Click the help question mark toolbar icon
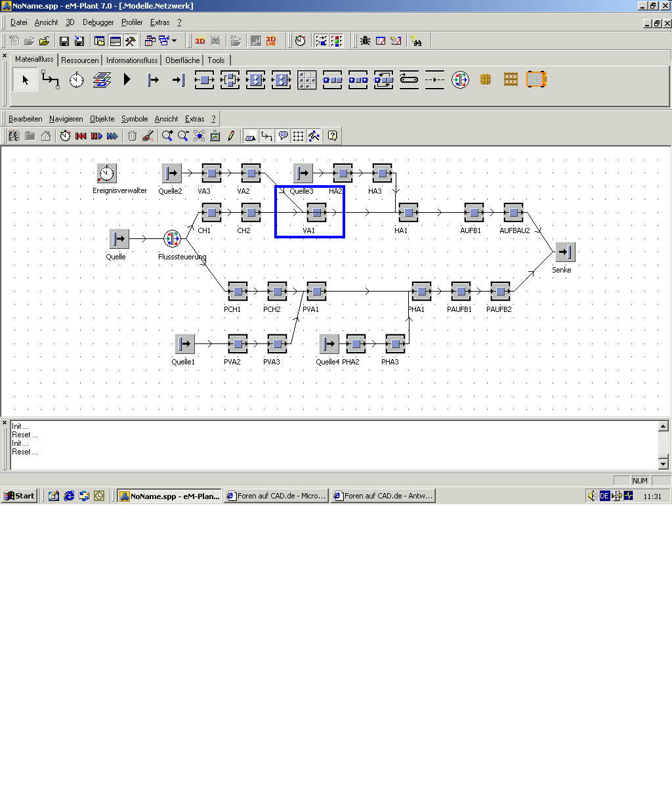672x788 pixels. (333, 136)
